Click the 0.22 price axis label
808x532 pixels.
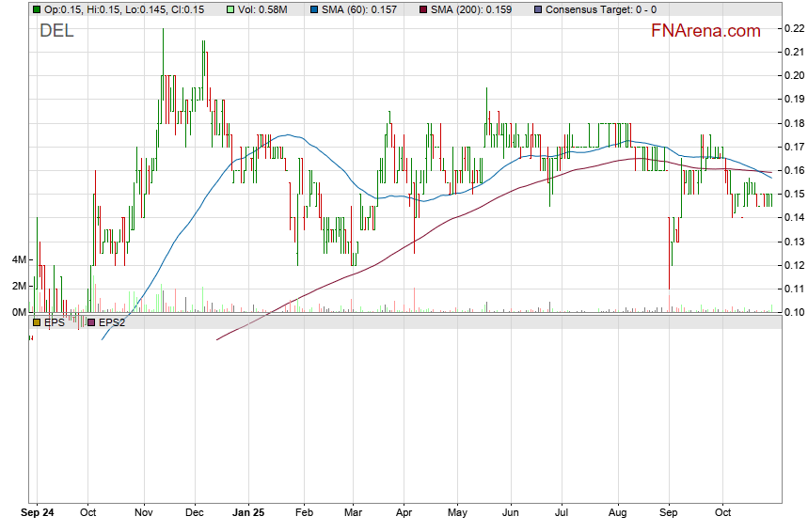[794, 28]
